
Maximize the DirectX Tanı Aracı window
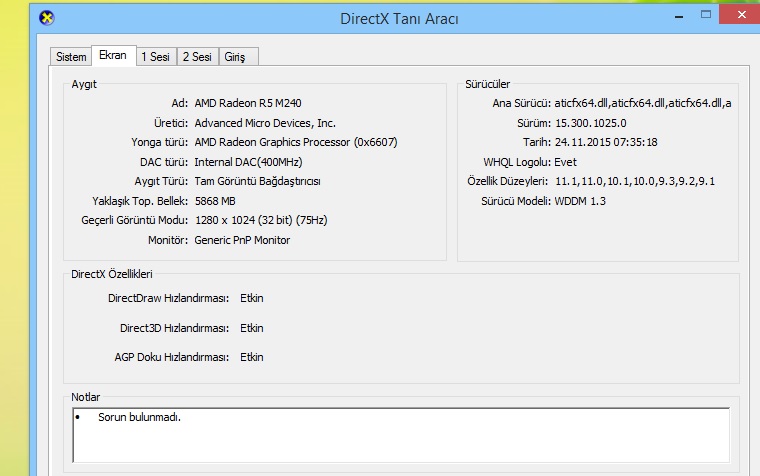click(706, 15)
